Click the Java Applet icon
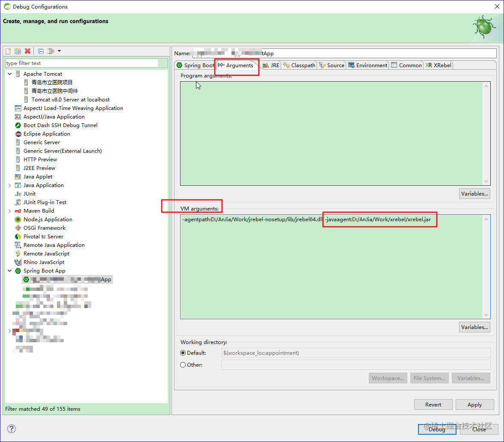The image size is (504, 442). pos(18,177)
